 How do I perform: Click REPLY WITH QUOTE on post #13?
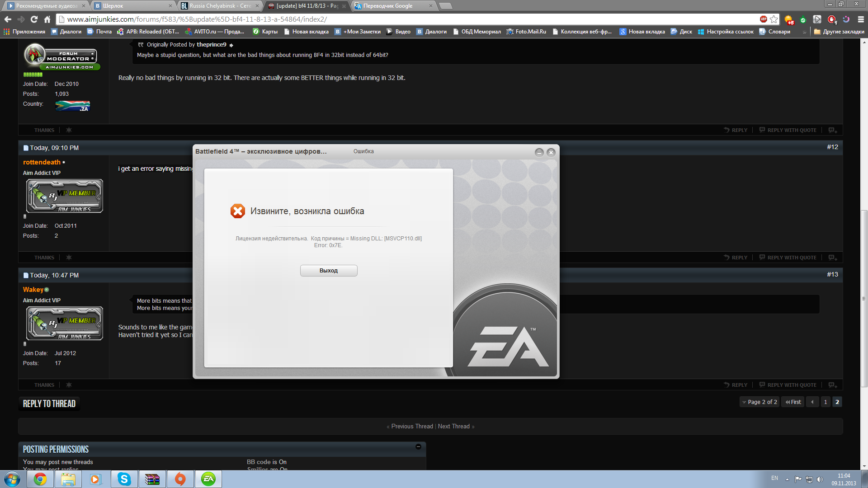[788, 385]
